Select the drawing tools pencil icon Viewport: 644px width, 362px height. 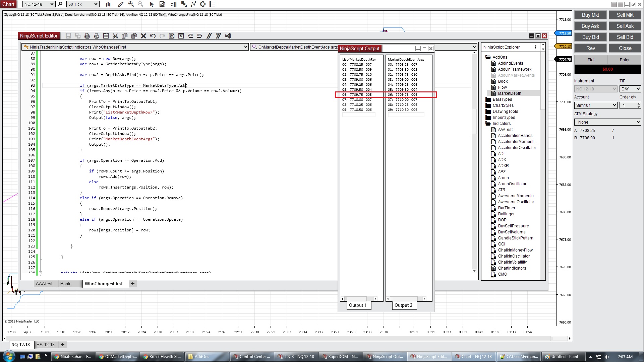pos(121,4)
